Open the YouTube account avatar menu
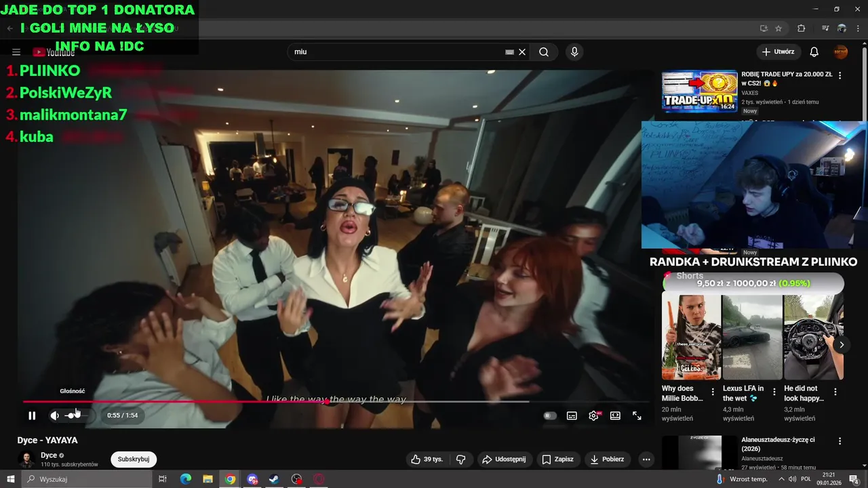 coord(841,52)
